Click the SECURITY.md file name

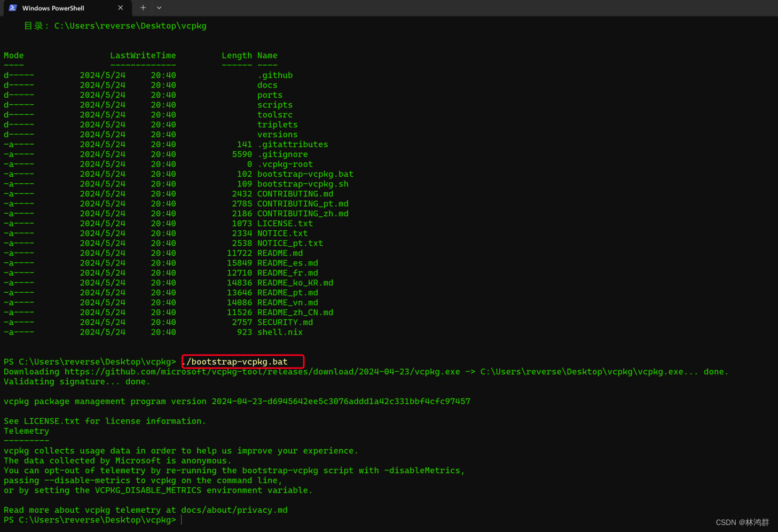click(x=285, y=322)
